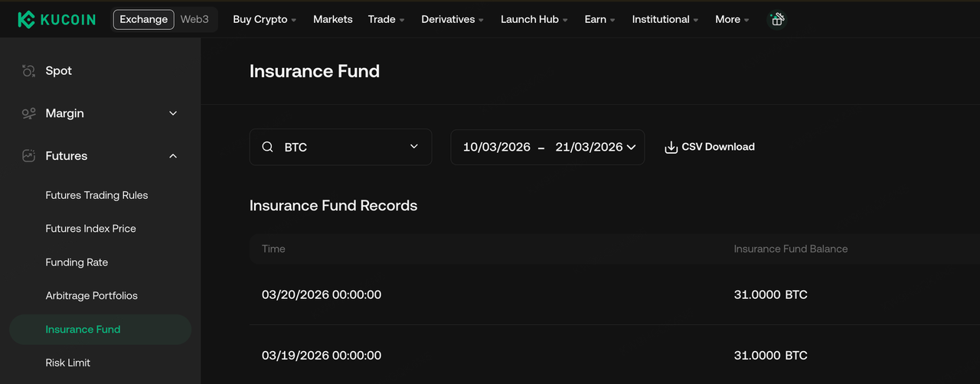Switch to Web3 mode

[x=194, y=19]
